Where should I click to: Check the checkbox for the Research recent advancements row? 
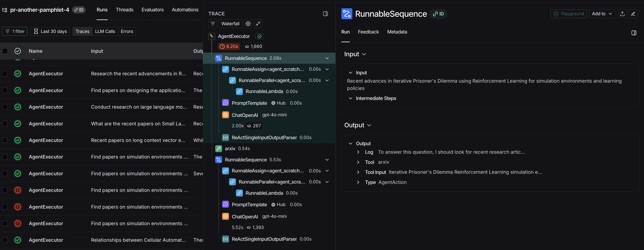5,73
